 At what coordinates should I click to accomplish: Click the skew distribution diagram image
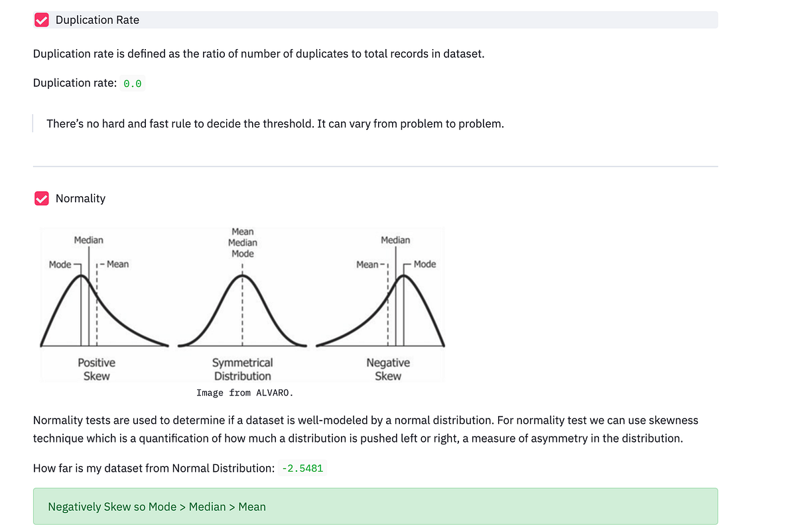243,304
